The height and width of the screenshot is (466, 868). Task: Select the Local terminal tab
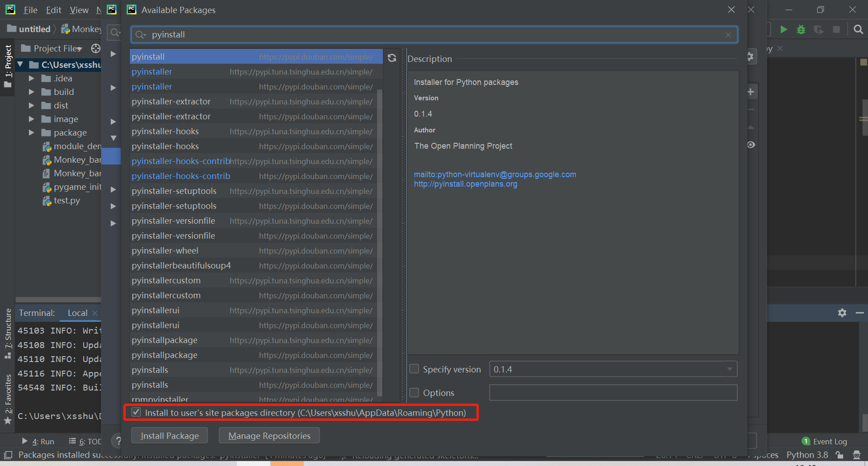coord(77,313)
